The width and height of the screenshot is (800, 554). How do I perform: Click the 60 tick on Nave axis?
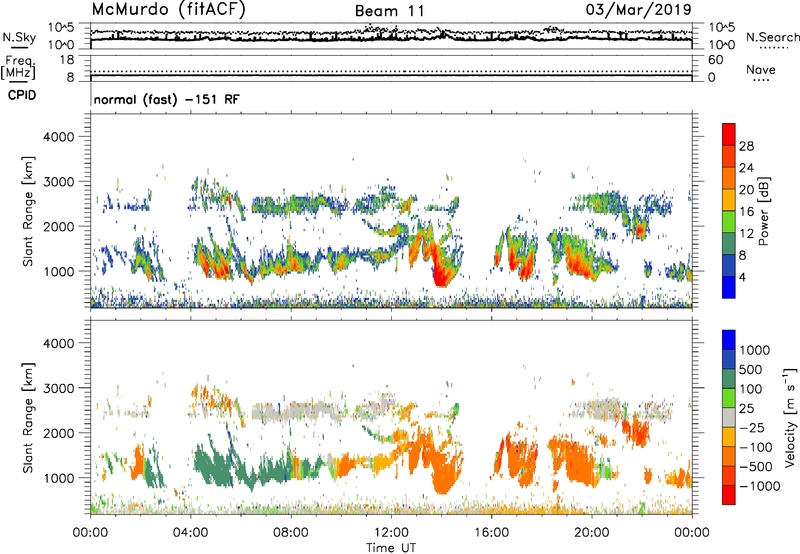715,60
